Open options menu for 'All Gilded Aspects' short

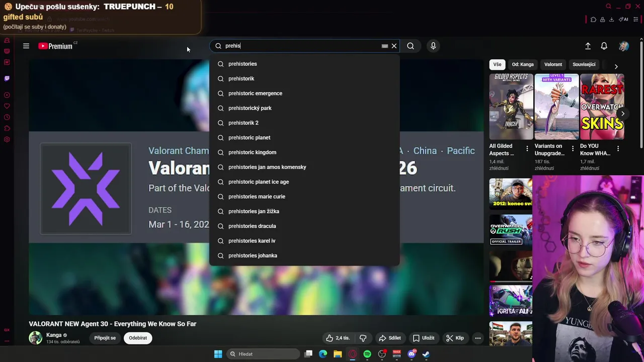527,148
